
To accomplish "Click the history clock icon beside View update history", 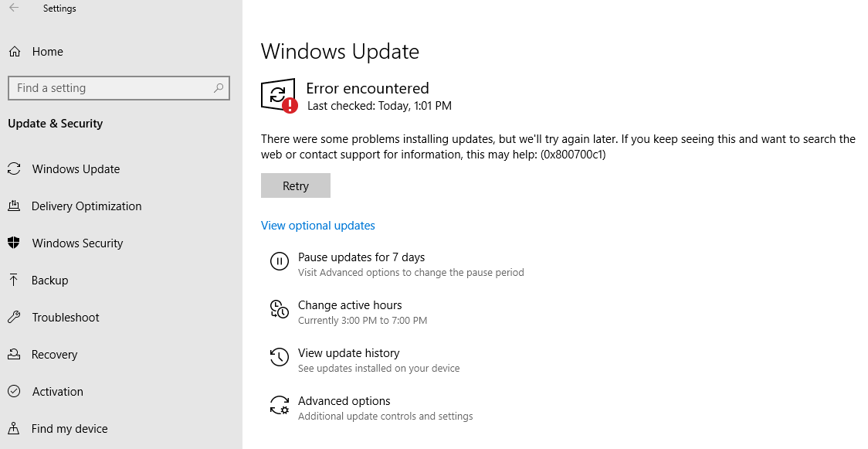I will click(x=279, y=357).
